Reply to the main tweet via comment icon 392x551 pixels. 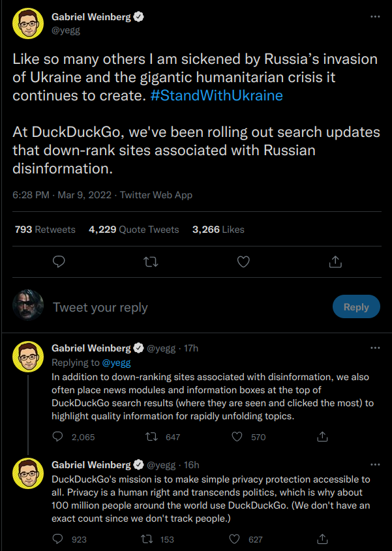58,261
